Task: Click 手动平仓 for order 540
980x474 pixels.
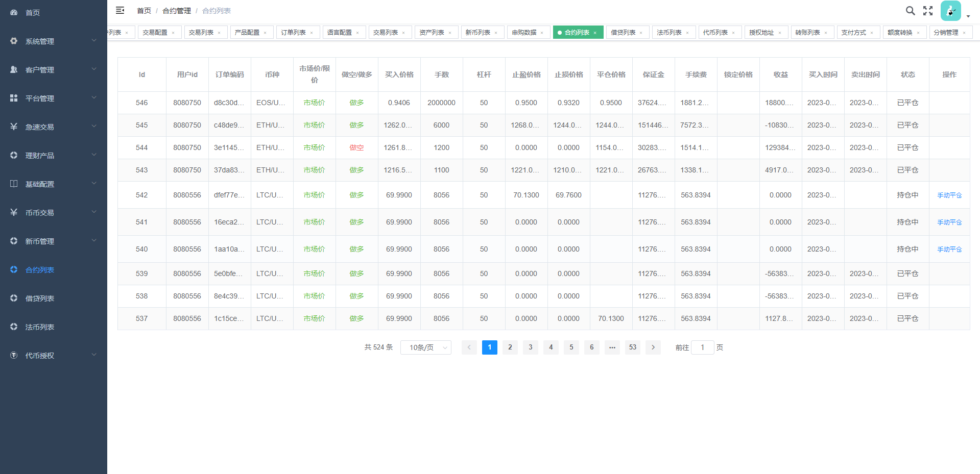Action: point(949,250)
